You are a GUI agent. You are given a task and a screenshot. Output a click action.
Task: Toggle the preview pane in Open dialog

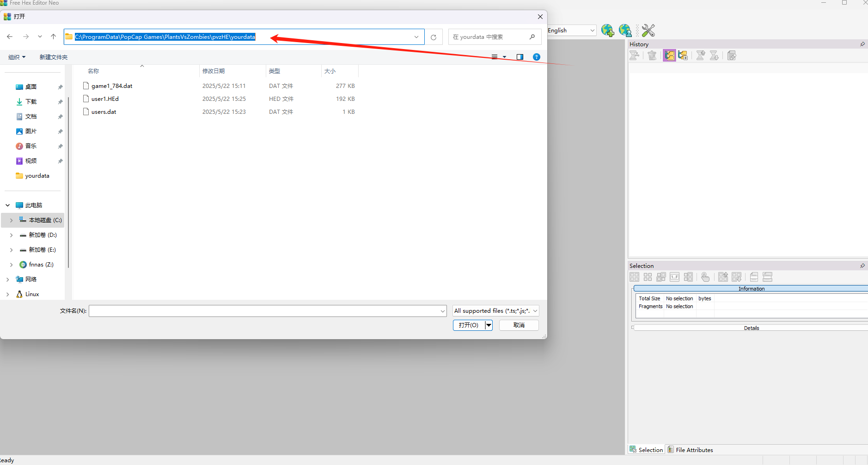point(520,57)
